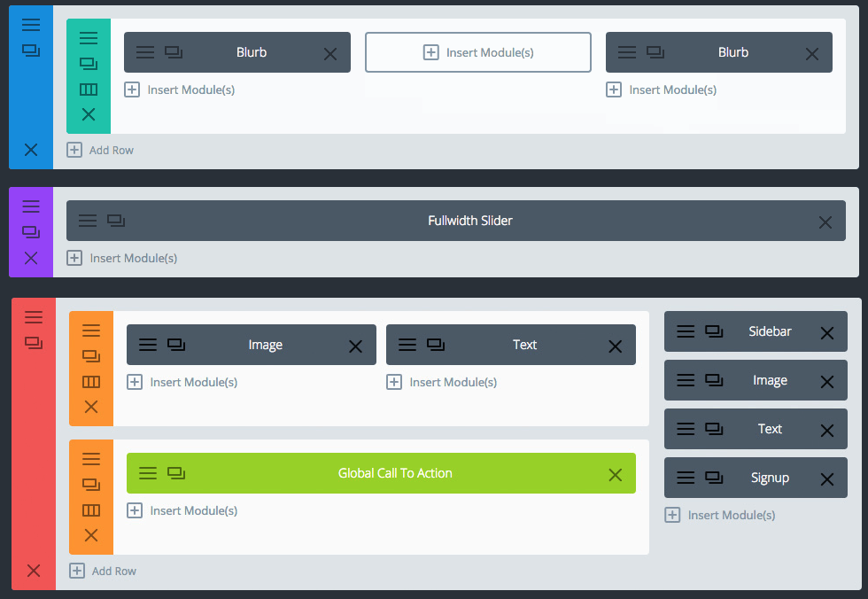Click Insert Module(s) in the middle top column
868x599 pixels.
pyautogui.click(x=477, y=52)
